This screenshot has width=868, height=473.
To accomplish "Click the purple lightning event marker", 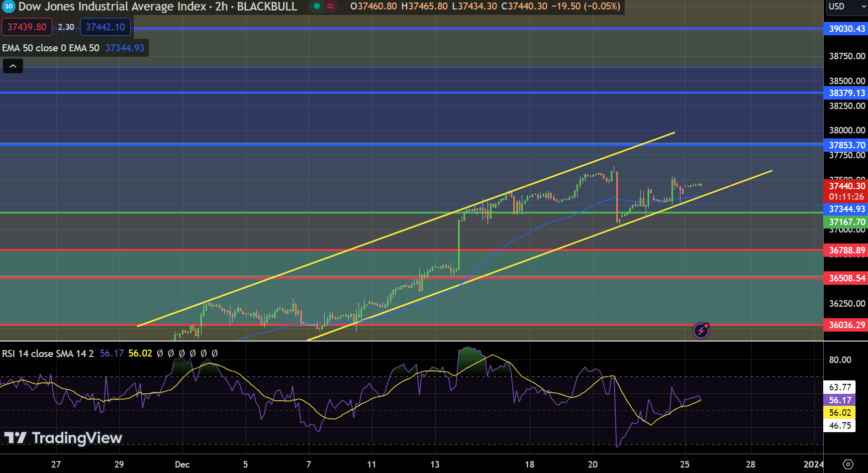I will pos(701,330).
